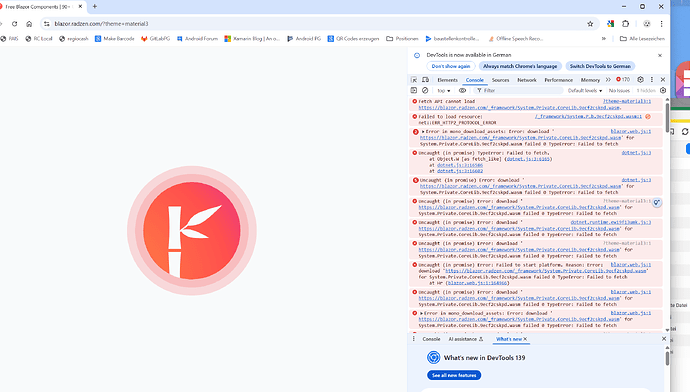
Task: Click 'Switch DevTools to German' button
Action: 600,66
